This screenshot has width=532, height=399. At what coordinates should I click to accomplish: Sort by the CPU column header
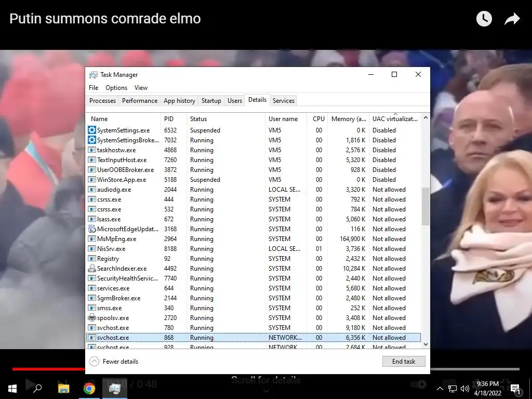click(318, 119)
